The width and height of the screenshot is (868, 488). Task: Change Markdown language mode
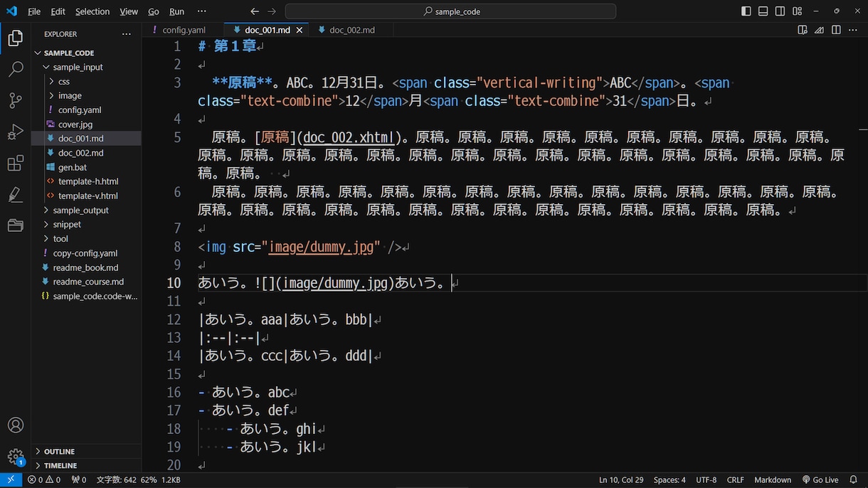click(773, 480)
